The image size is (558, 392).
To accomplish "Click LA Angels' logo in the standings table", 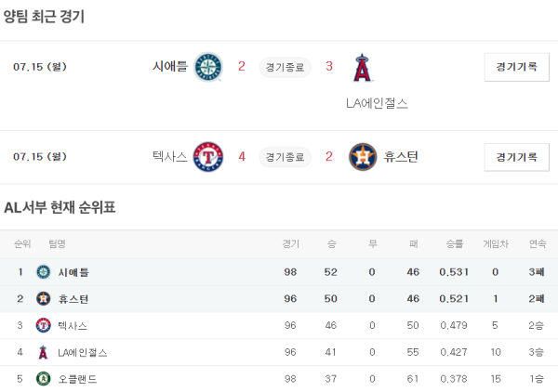I will (43, 353).
